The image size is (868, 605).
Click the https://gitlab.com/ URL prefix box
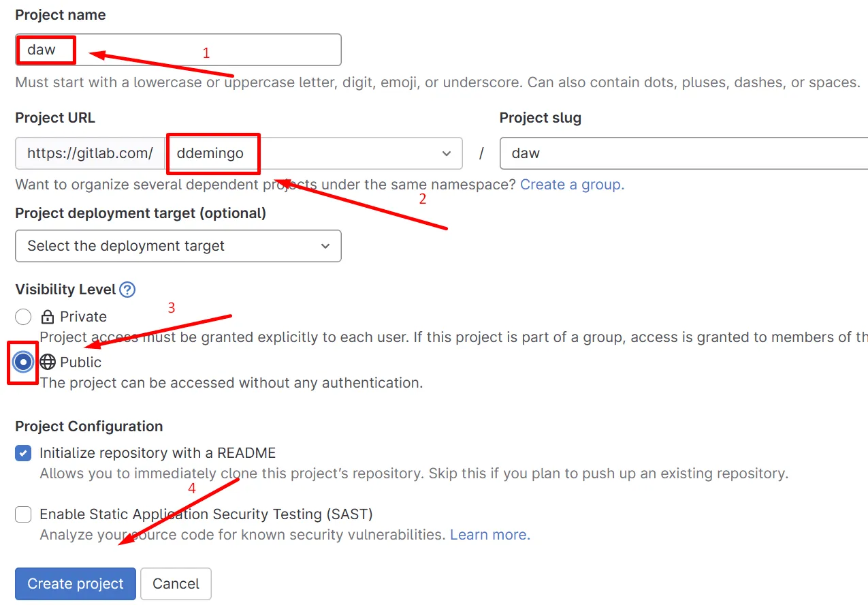tap(90, 153)
